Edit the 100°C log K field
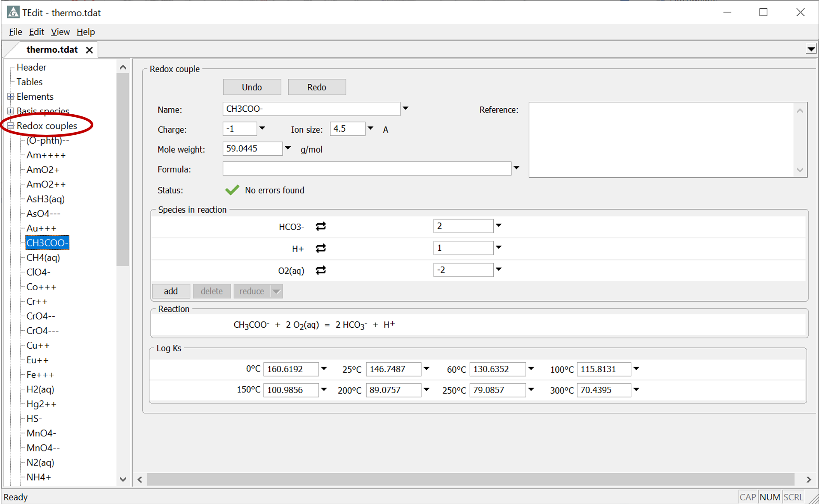 coord(604,369)
